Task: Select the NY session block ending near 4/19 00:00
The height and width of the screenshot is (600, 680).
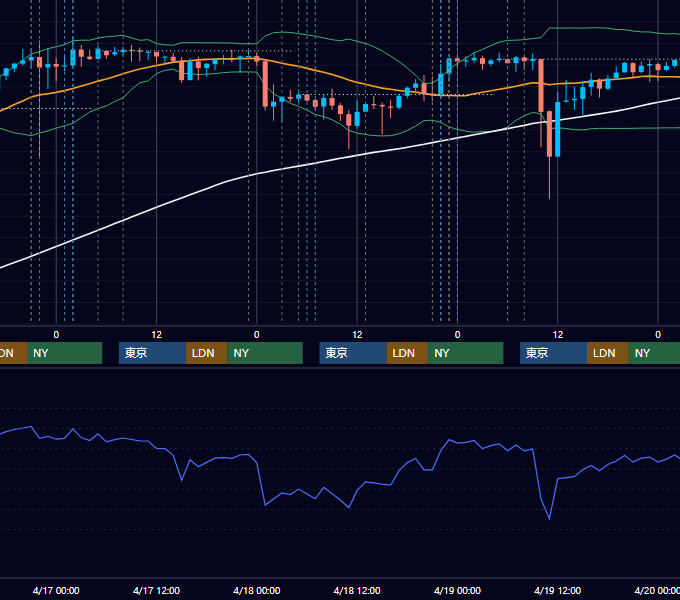Action: (x=466, y=353)
